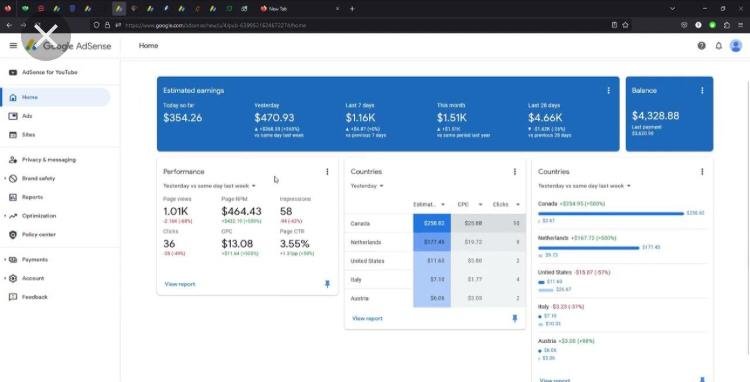Open Balance card options menu
Image resolution: width=750 pixels, height=382 pixels.
pos(702,90)
